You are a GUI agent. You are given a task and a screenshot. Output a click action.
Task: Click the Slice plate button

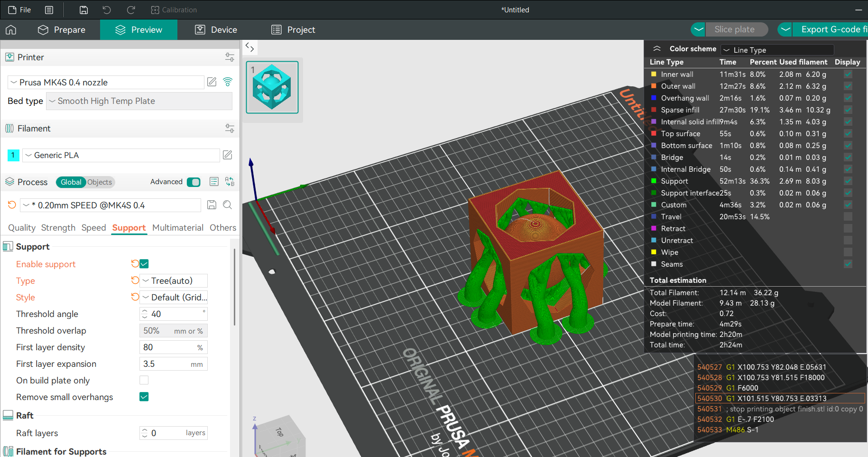pos(737,29)
